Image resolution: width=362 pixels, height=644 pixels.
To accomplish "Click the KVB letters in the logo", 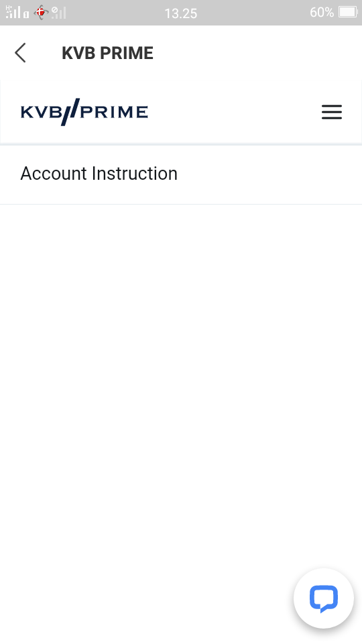I will click(41, 112).
